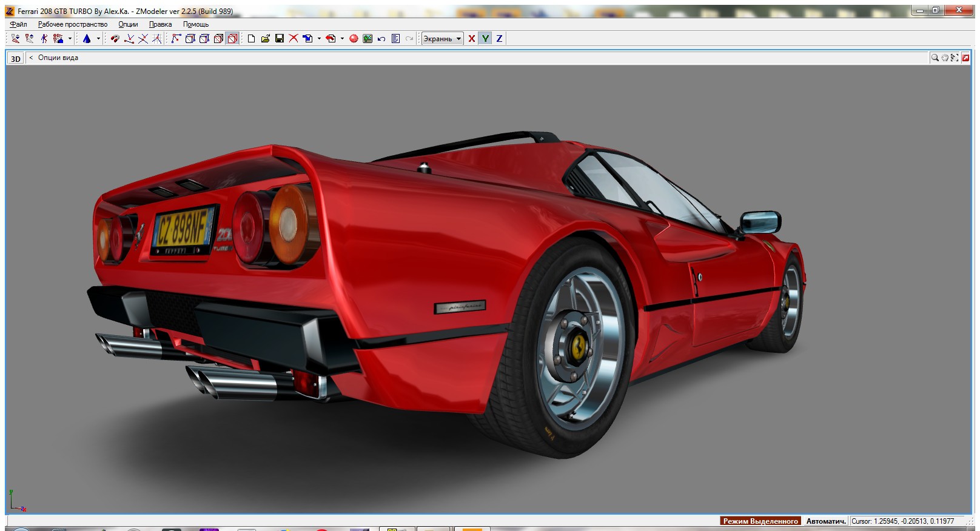Toggle Selected Mode red cube icon
The width and height of the screenshot is (980, 531).
click(233, 39)
